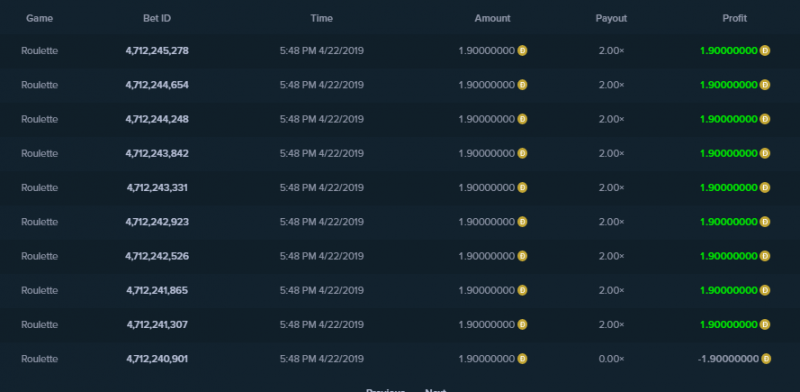Click time of bet 4,712,243,842
800x392 pixels.
click(321, 153)
